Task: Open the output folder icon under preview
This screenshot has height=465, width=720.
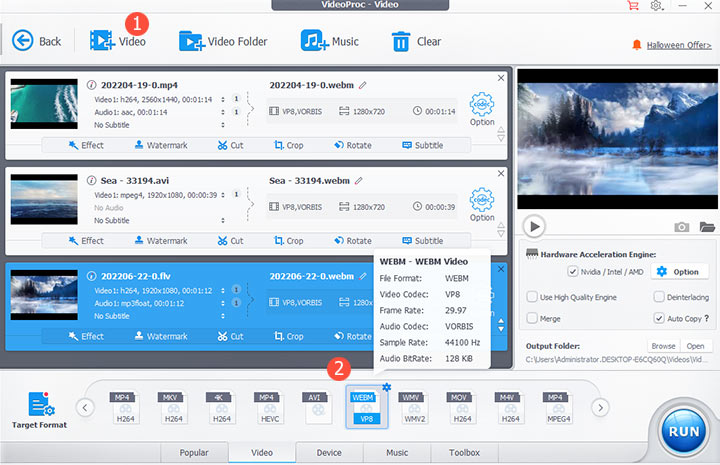Action: [x=707, y=227]
